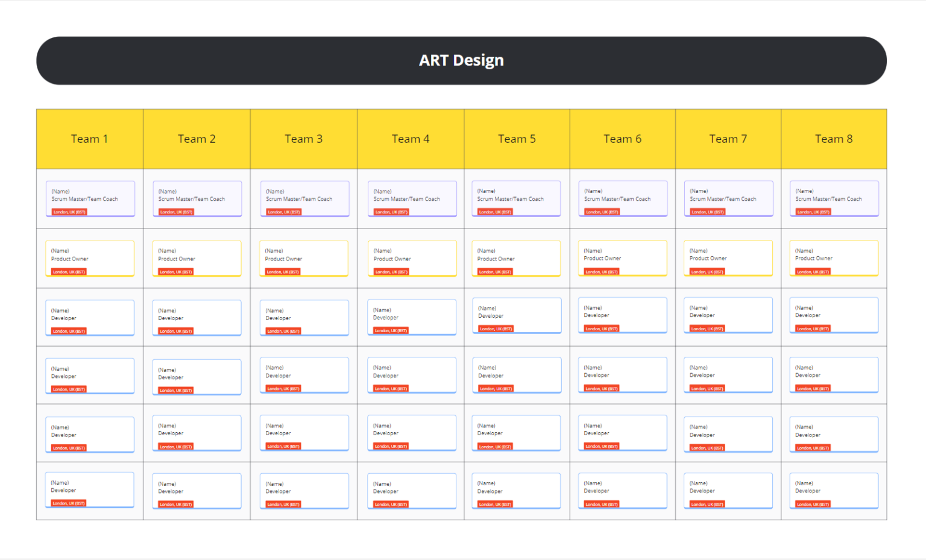
Task: Select Team 8's Product Owner card
Action: click(834, 258)
